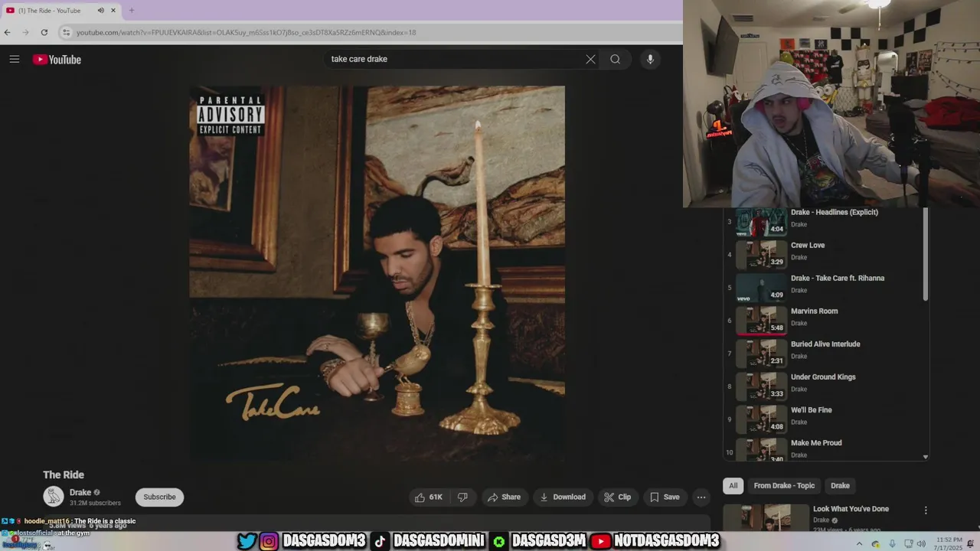The image size is (980, 551).
Task: Select the Drake filter chip
Action: click(x=840, y=485)
